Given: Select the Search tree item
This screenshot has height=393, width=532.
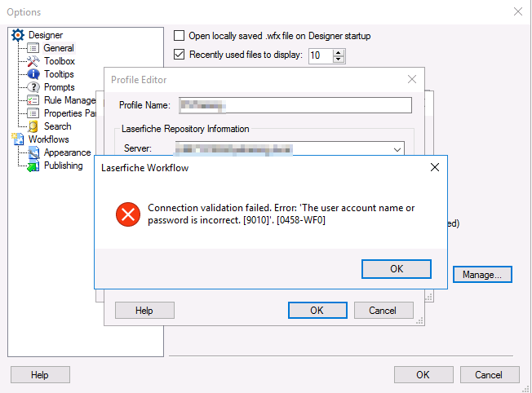Looking at the screenshot, I should point(57,126).
